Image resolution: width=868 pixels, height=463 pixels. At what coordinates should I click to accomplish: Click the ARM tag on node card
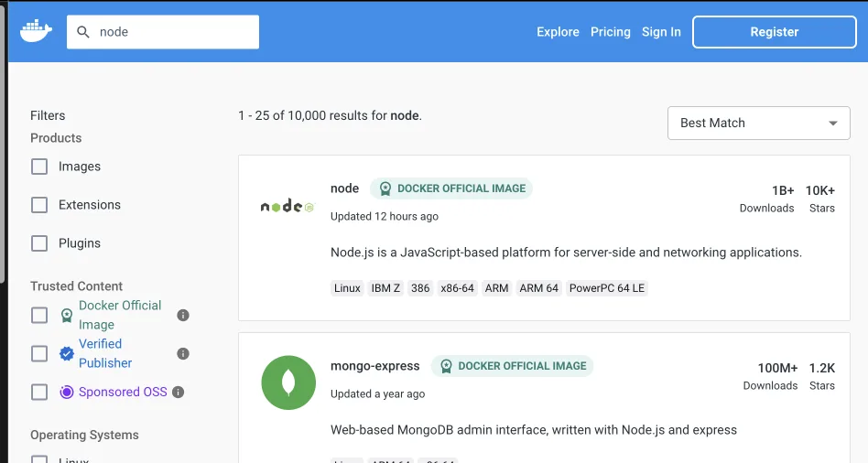click(496, 288)
